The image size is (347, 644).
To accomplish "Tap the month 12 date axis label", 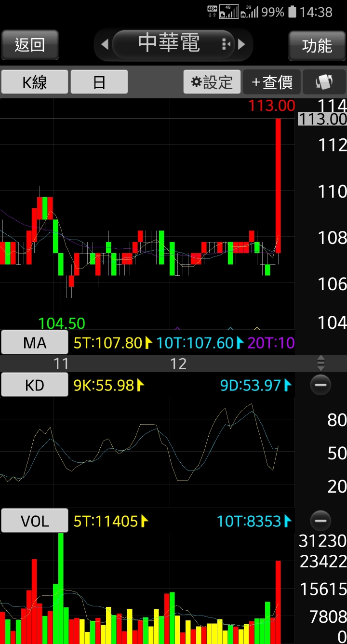I will [x=178, y=363].
